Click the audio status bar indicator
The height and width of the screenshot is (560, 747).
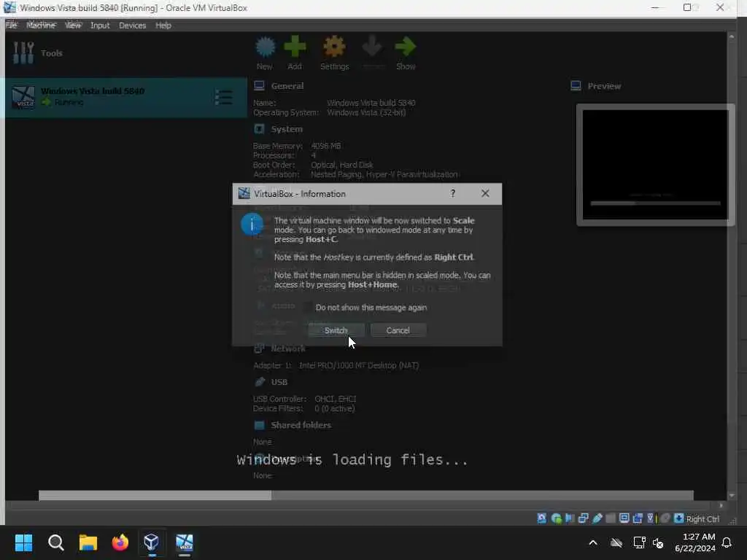point(569,518)
